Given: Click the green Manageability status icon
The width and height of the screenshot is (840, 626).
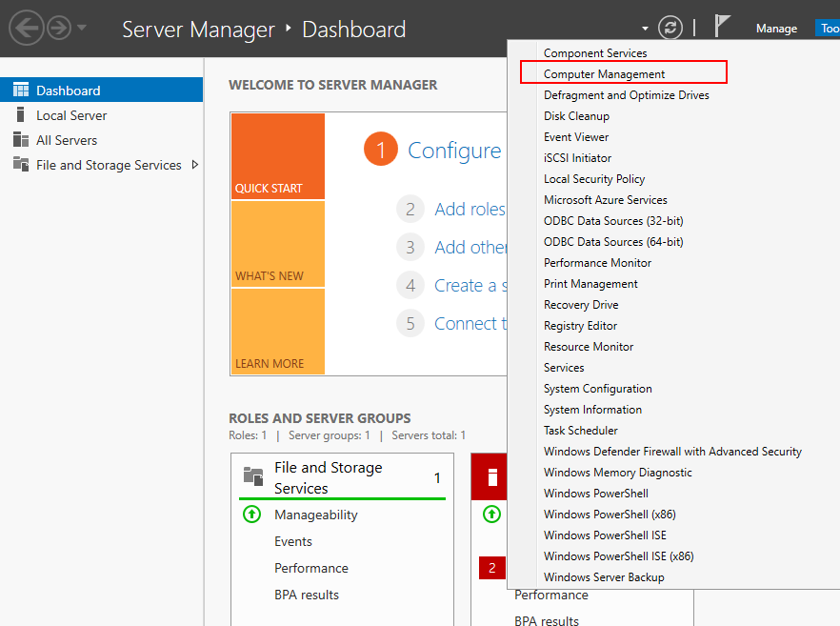Looking at the screenshot, I should click(251, 515).
